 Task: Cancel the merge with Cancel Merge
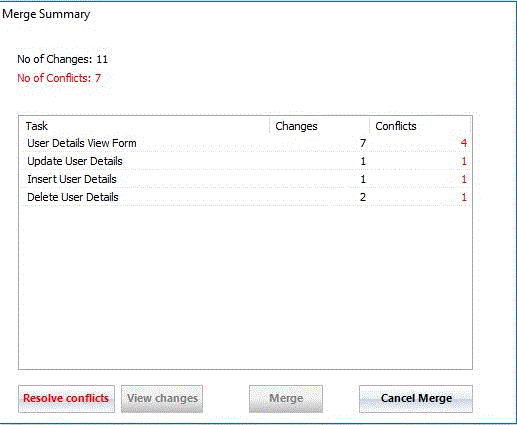point(416,399)
